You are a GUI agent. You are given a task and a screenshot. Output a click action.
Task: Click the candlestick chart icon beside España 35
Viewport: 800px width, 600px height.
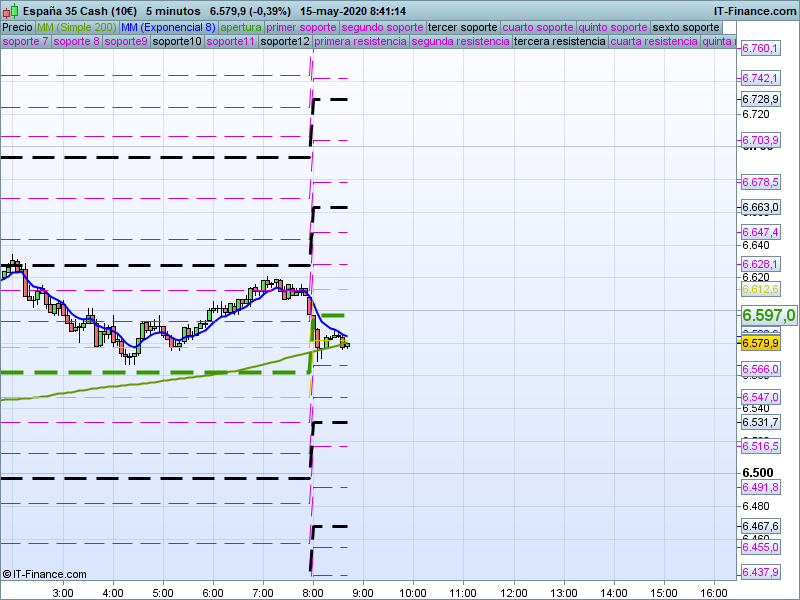[x=9, y=10]
